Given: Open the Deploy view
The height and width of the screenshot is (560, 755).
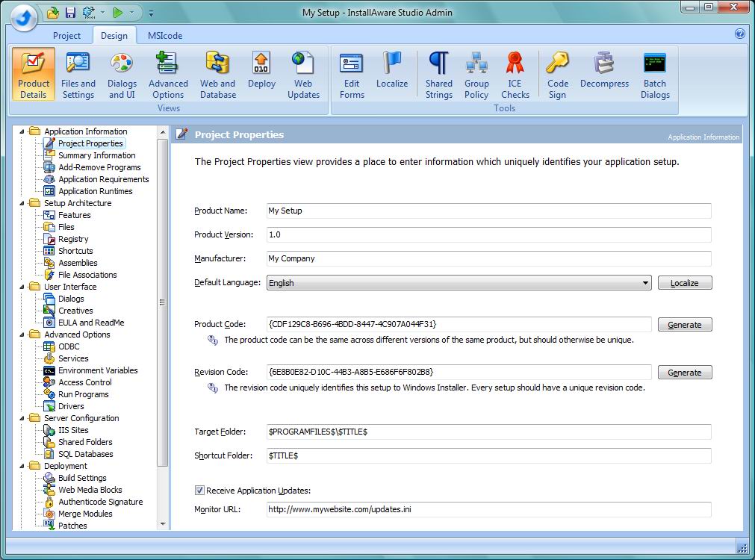Looking at the screenshot, I should [261, 70].
